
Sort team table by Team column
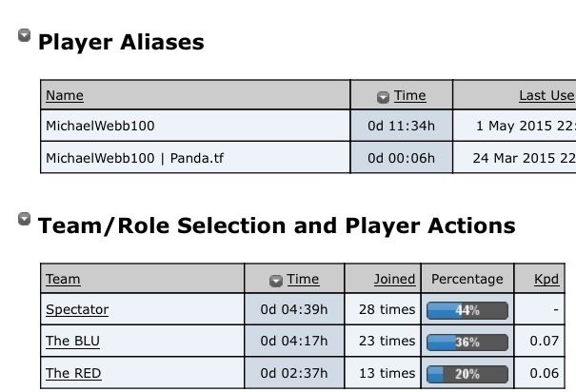click(63, 279)
